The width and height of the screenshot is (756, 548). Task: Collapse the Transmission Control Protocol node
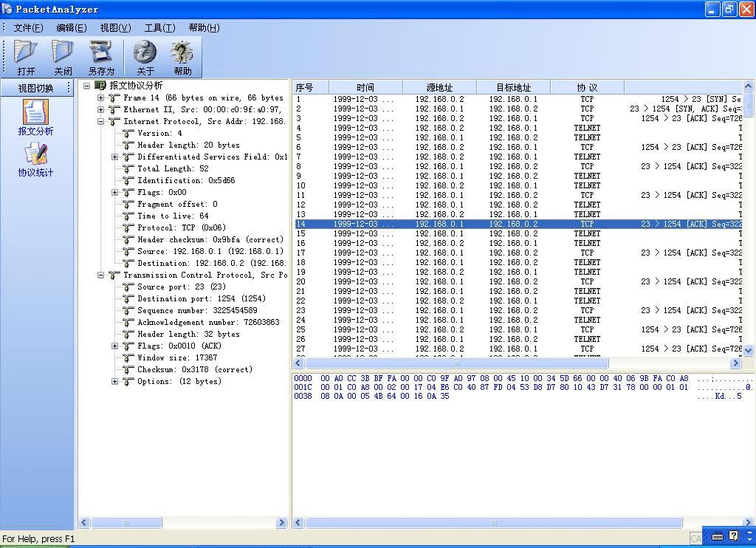tap(101, 275)
